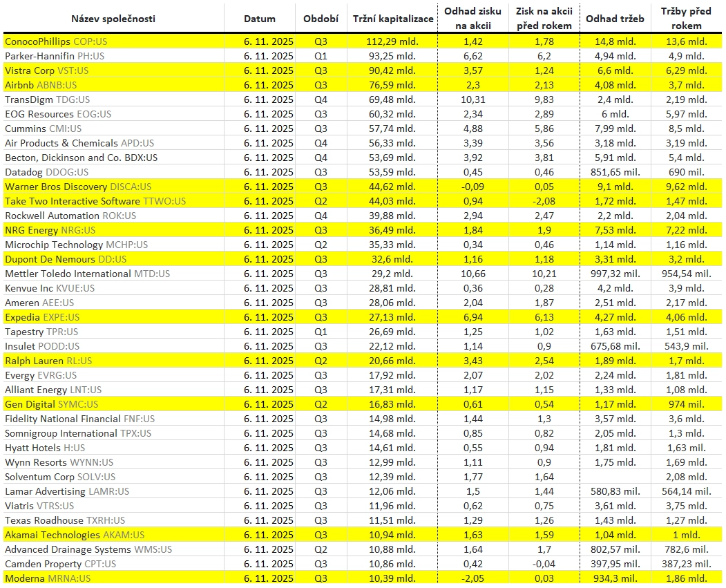
Task: Click the Akamai Technologies AKAM:US entry
Action: click(x=75, y=535)
